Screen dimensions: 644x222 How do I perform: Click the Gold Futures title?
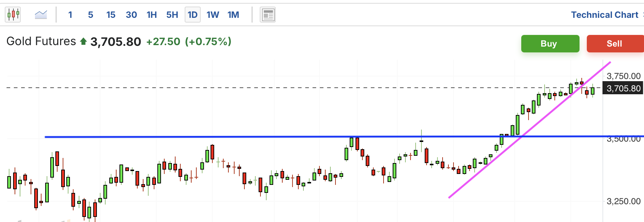41,41
